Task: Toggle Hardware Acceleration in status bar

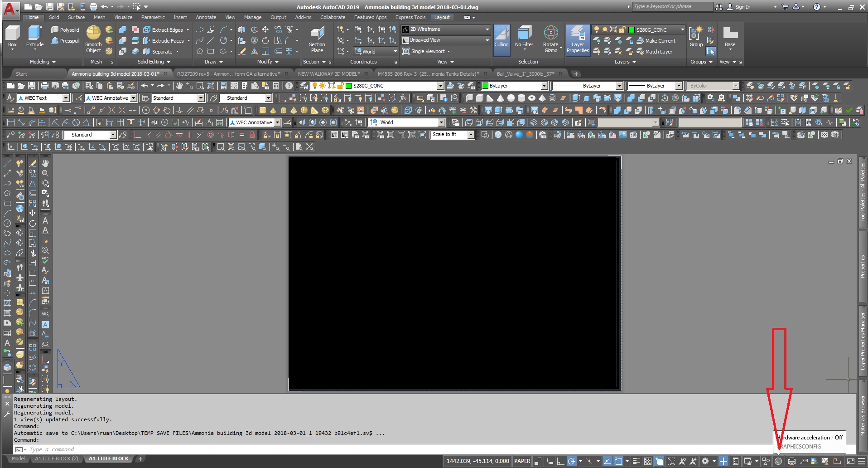Action: [x=778, y=461]
